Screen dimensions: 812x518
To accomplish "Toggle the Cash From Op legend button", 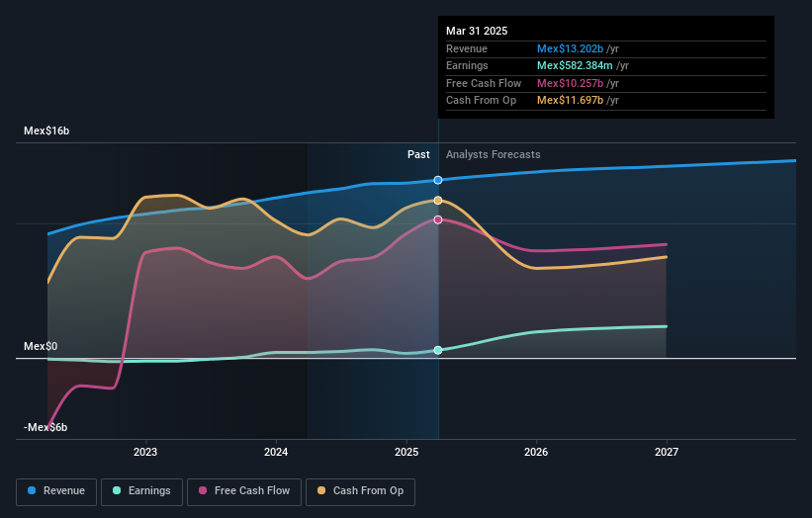I will pos(360,491).
